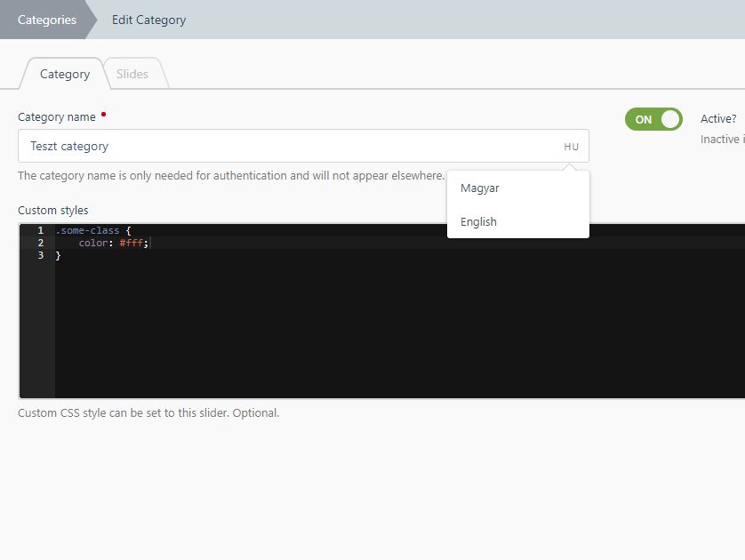Click the 'Custom CSS style can be set' hint

(148, 412)
